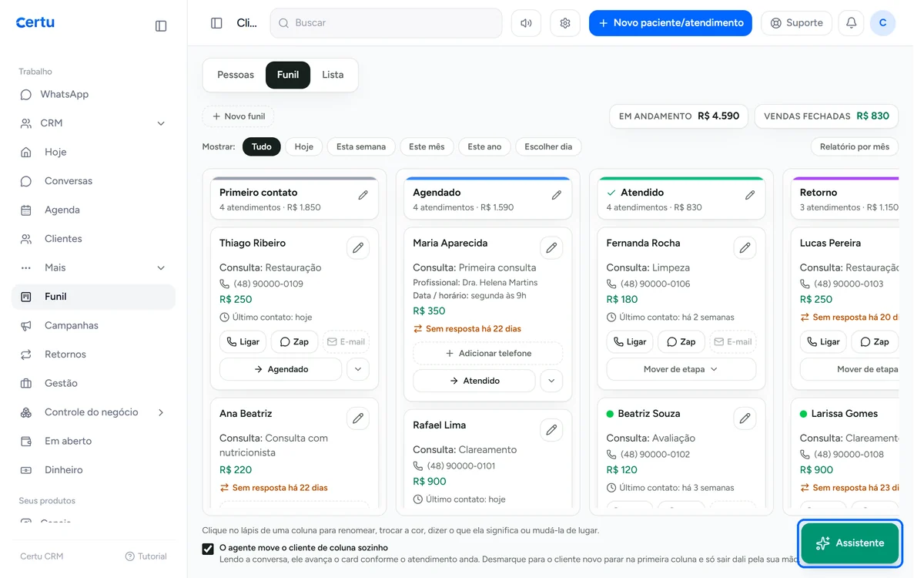Move Thiago Ribeiro to Agendado

pyautogui.click(x=281, y=369)
